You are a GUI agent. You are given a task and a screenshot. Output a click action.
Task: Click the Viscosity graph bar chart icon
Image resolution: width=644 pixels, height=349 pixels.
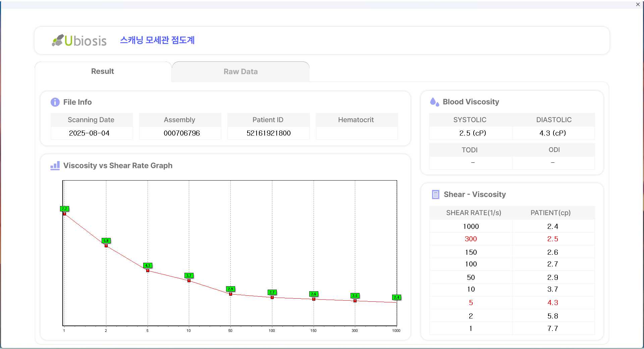tap(55, 165)
